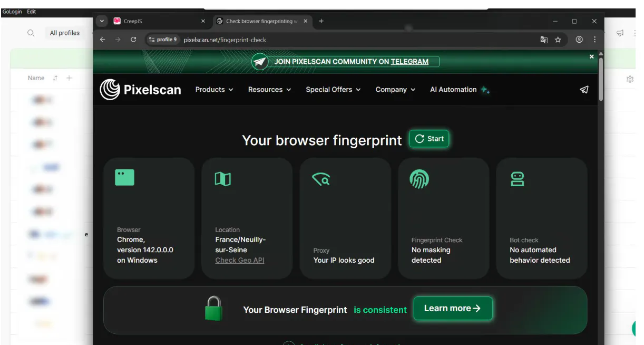The width and height of the screenshot is (644, 345).
Task: Click the 'is consistent' green text
Action: [380, 310]
